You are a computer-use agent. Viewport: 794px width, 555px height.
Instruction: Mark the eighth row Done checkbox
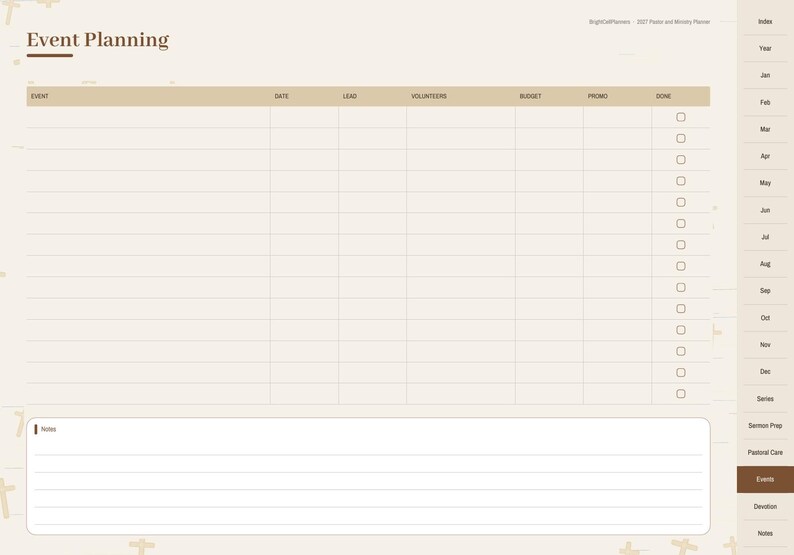click(x=681, y=266)
